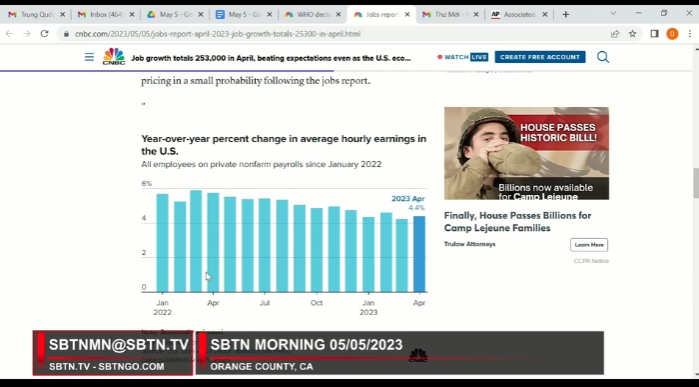Image resolution: width=699 pixels, height=387 pixels.
Task: Expand the tab search dropdown arrow
Action: 613,14
